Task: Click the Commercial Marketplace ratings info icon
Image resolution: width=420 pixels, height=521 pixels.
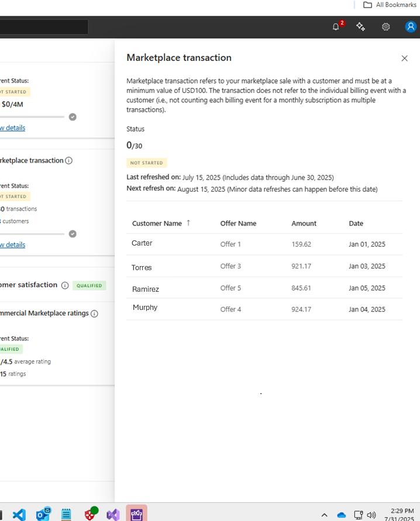Action: (94, 313)
